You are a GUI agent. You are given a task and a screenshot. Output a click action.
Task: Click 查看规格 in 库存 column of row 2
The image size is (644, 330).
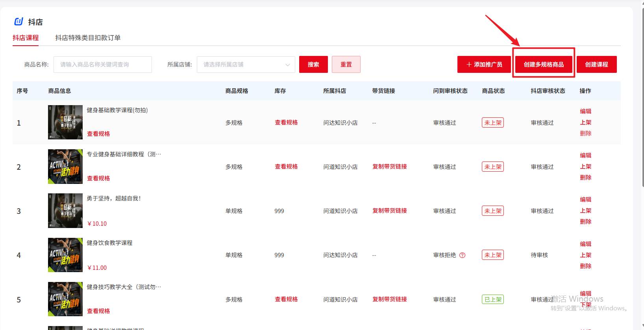click(286, 167)
